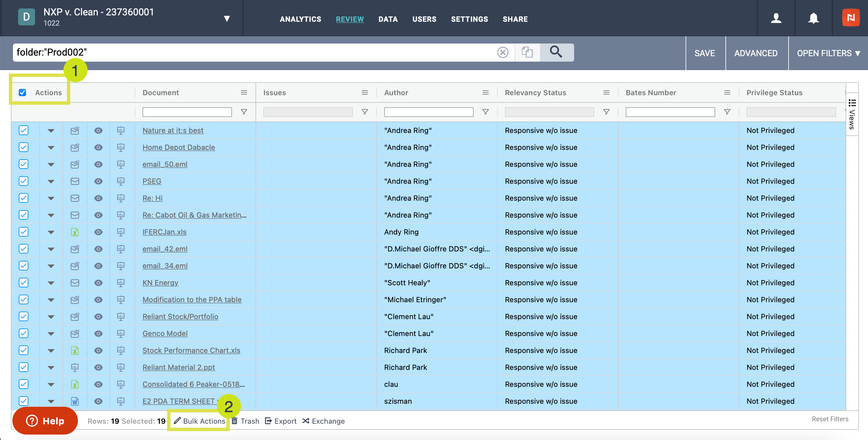The height and width of the screenshot is (440, 868).
Task: Click the search magnifier button
Action: pos(556,52)
